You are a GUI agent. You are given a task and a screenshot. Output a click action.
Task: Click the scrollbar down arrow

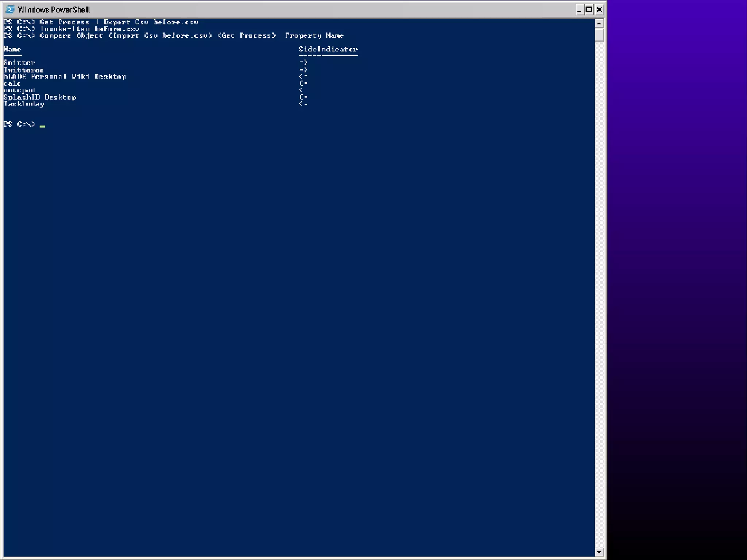click(x=599, y=552)
